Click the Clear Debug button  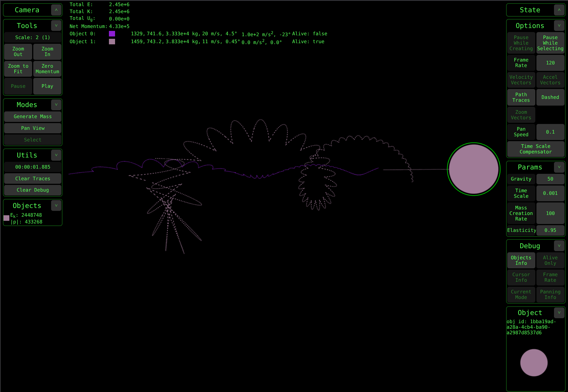[33, 190]
